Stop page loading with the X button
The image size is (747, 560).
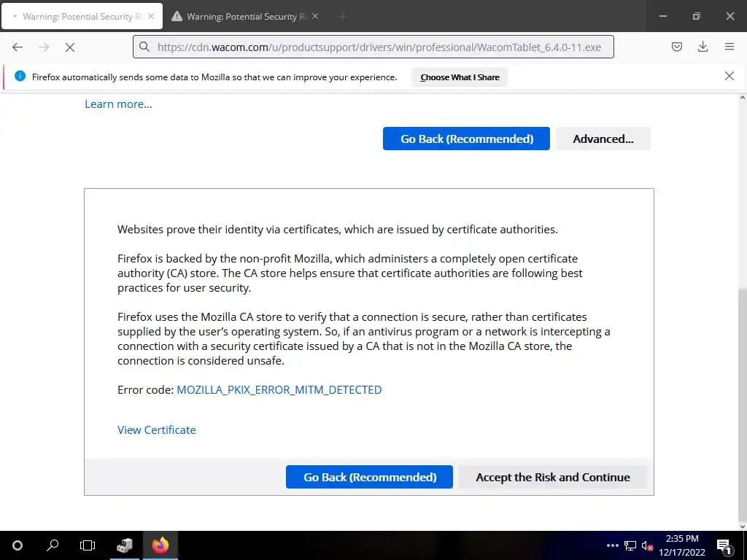click(x=70, y=47)
